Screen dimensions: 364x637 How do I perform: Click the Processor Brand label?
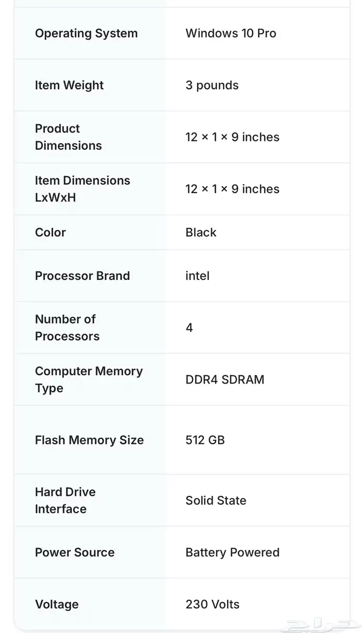[x=82, y=276]
